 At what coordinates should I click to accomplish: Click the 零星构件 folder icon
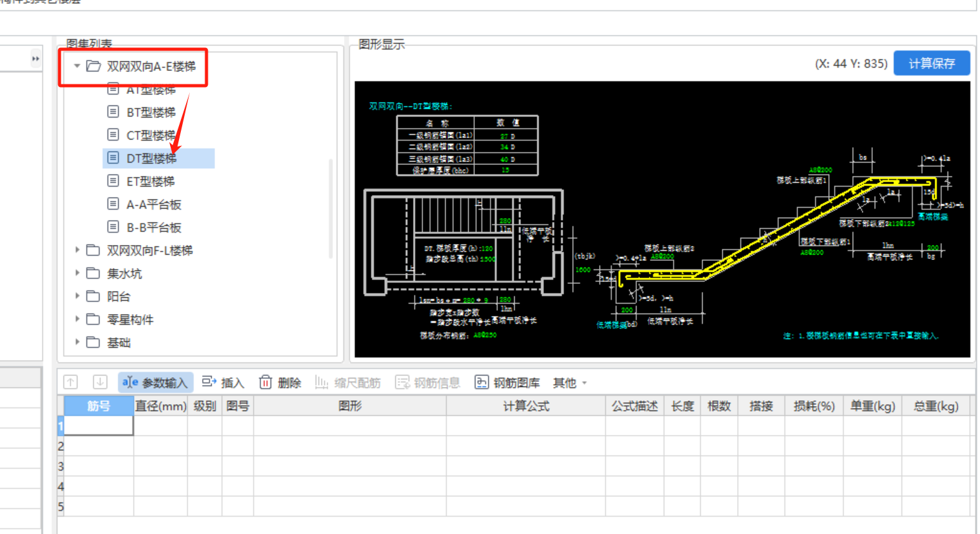(93, 319)
